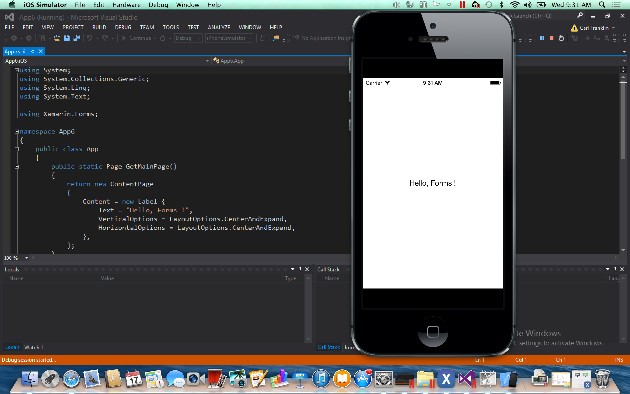Collapse the GetMainPage method block

17,167
